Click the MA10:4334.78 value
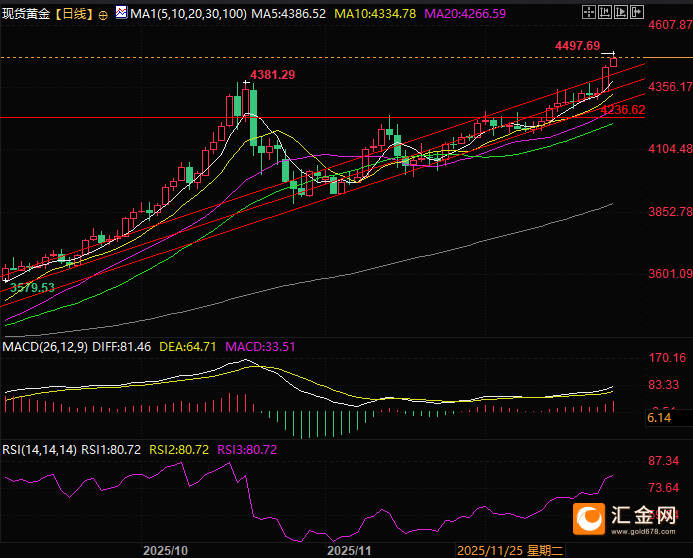The image size is (693, 558). tap(375, 14)
